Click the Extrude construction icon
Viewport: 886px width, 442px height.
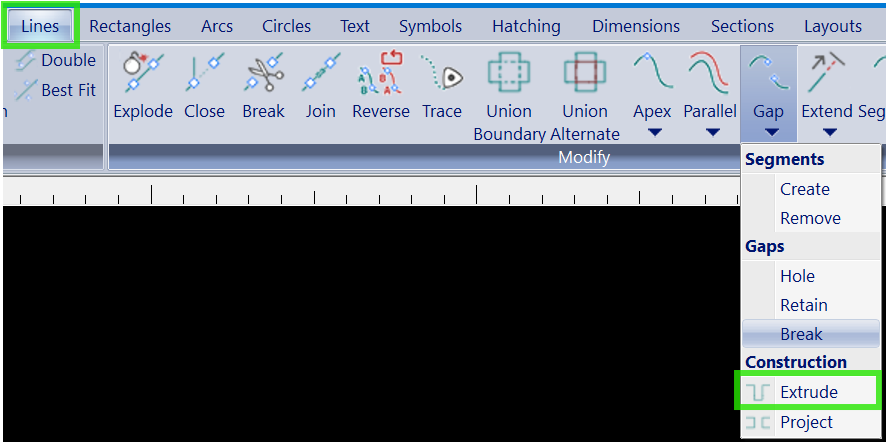pos(758,392)
